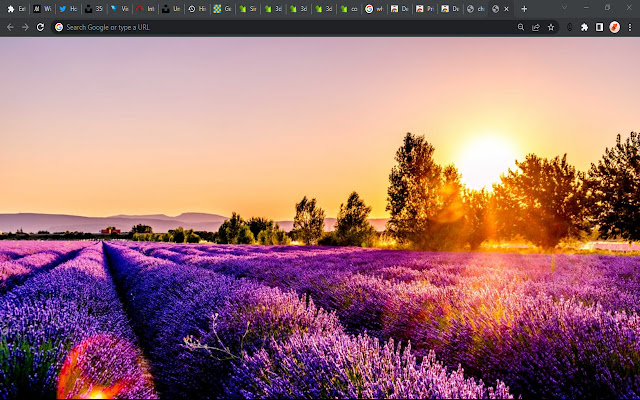The image size is (640, 400).
Task: Click the forward navigation arrow
Action: (24, 27)
